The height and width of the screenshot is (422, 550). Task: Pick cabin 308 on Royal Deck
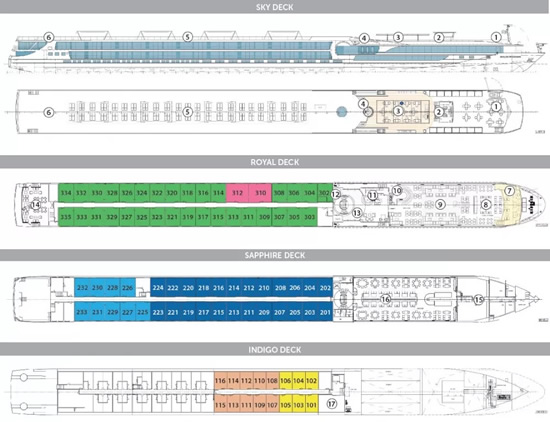(279, 193)
